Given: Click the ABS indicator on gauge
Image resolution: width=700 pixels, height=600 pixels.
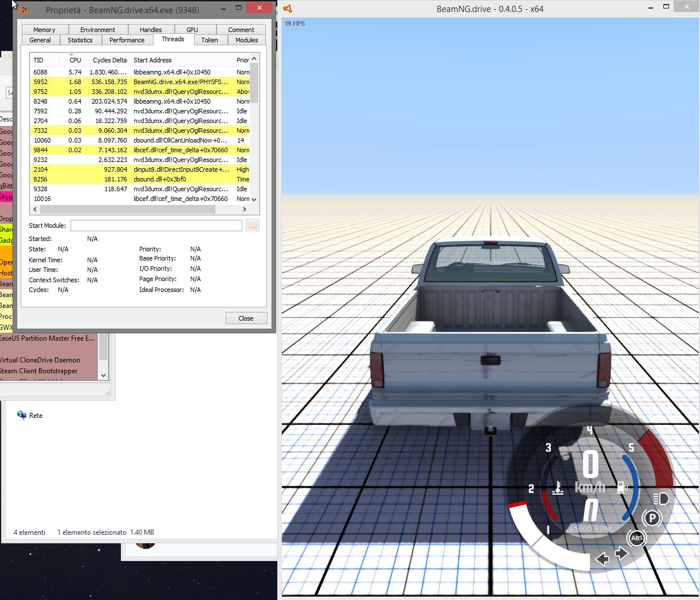Looking at the screenshot, I should pyautogui.click(x=636, y=538).
